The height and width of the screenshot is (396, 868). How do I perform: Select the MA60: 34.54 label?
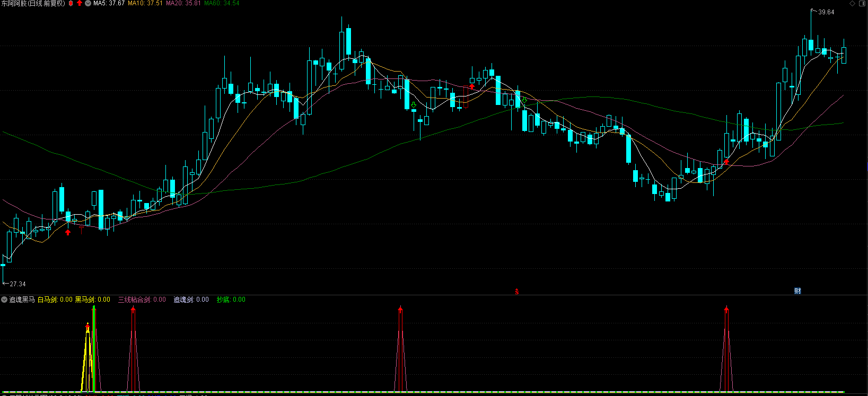click(x=222, y=3)
